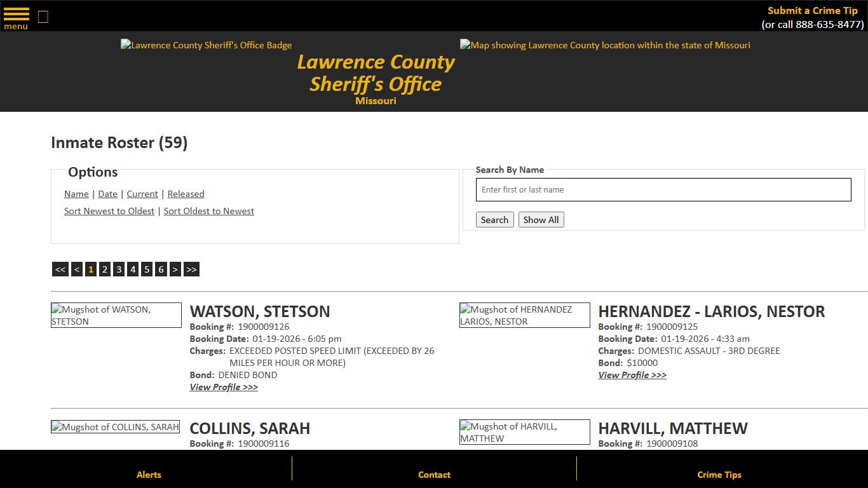Click HARVILL, MATTHEW's mugshot placeholder
The image size is (868, 488).
click(524, 431)
